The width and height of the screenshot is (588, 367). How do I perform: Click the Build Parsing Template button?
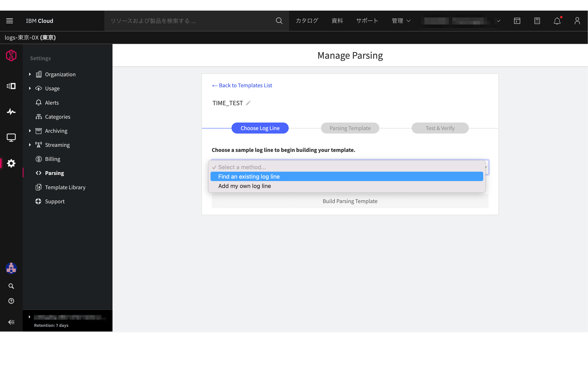(x=350, y=201)
